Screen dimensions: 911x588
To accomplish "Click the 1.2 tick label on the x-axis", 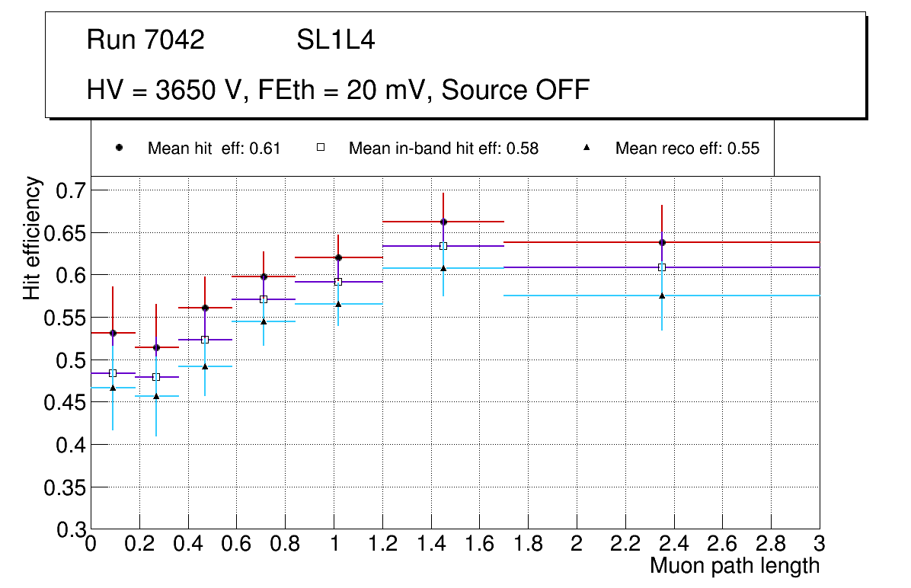I will 382,544.
